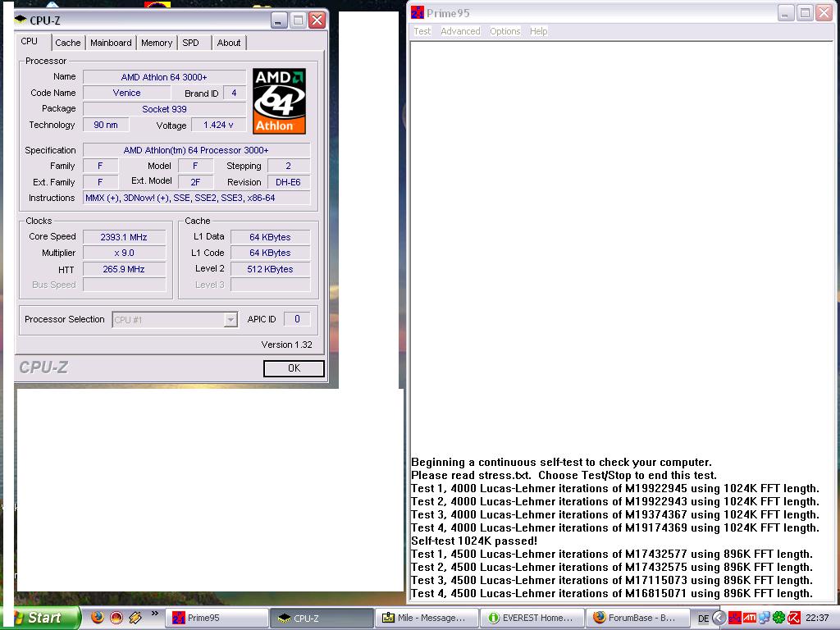Viewport: 840px width, 630px height.
Task: Click the Brand ID value 4
Action: coord(234,93)
